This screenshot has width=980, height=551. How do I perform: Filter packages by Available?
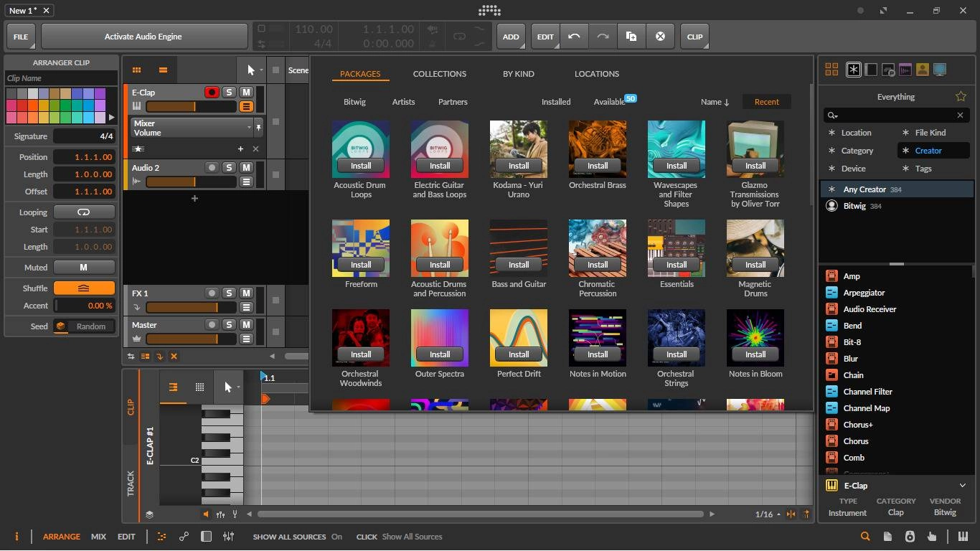click(609, 102)
